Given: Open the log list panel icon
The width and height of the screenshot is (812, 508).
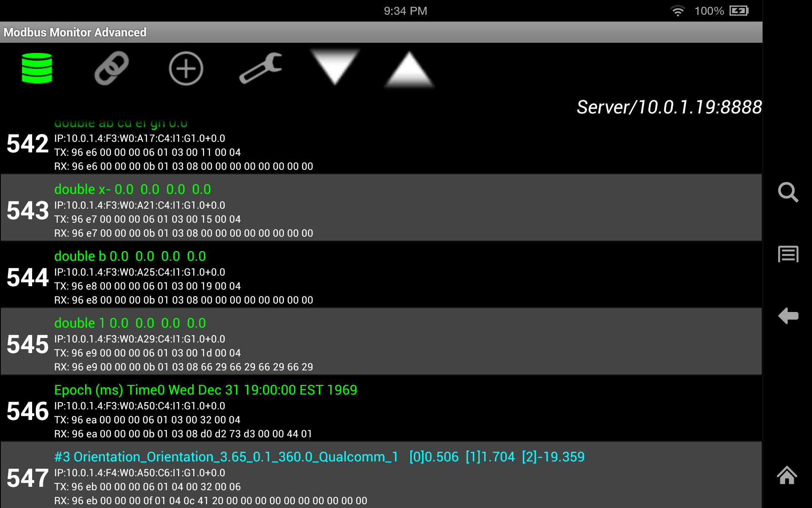Looking at the screenshot, I should tap(788, 254).
